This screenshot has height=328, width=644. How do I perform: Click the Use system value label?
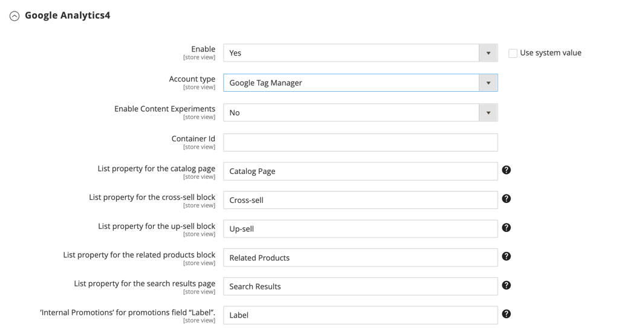click(x=550, y=53)
